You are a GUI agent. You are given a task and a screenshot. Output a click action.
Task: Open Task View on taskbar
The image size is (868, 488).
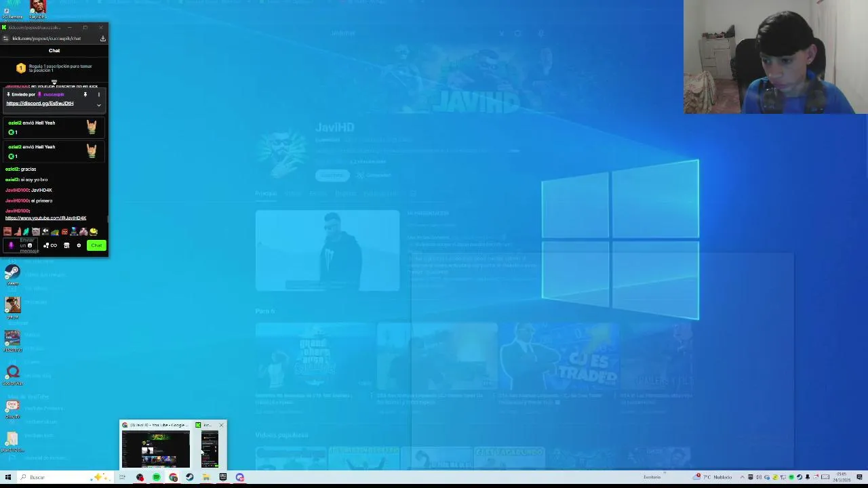point(122,477)
